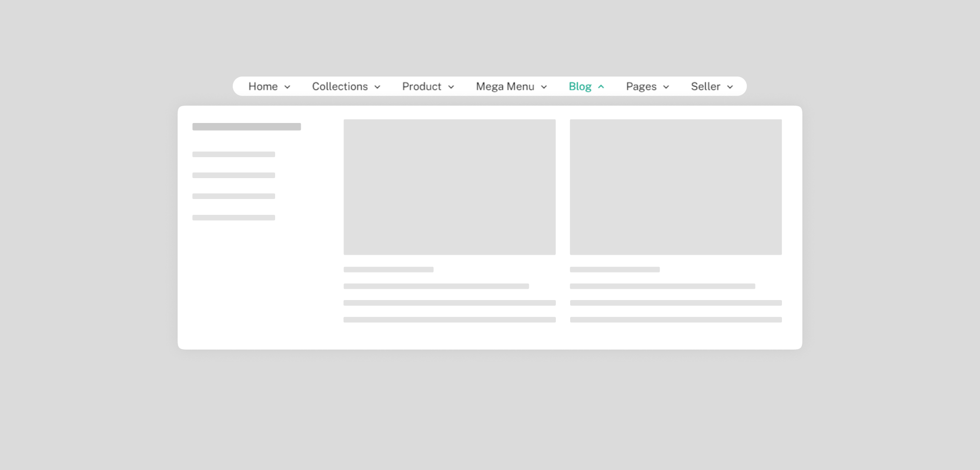Click the dark sidebar heading bar
This screenshot has height=470, width=980.
click(247, 127)
